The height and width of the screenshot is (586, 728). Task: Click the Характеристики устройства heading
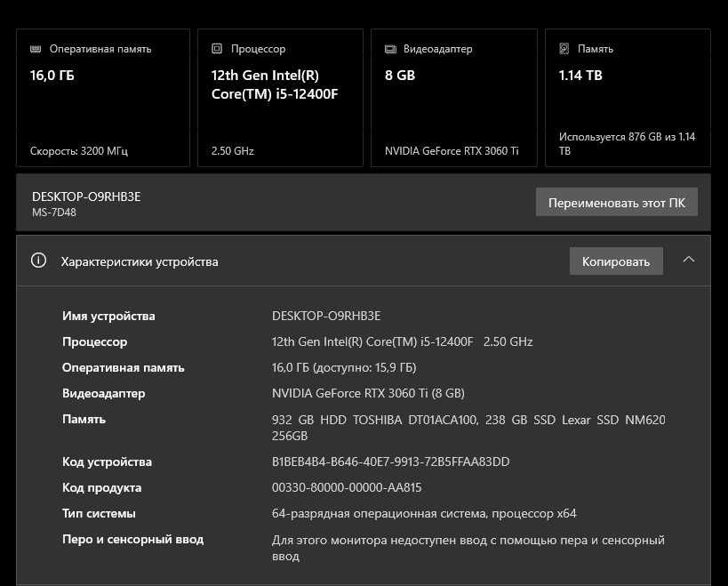(x=140, y=262)
